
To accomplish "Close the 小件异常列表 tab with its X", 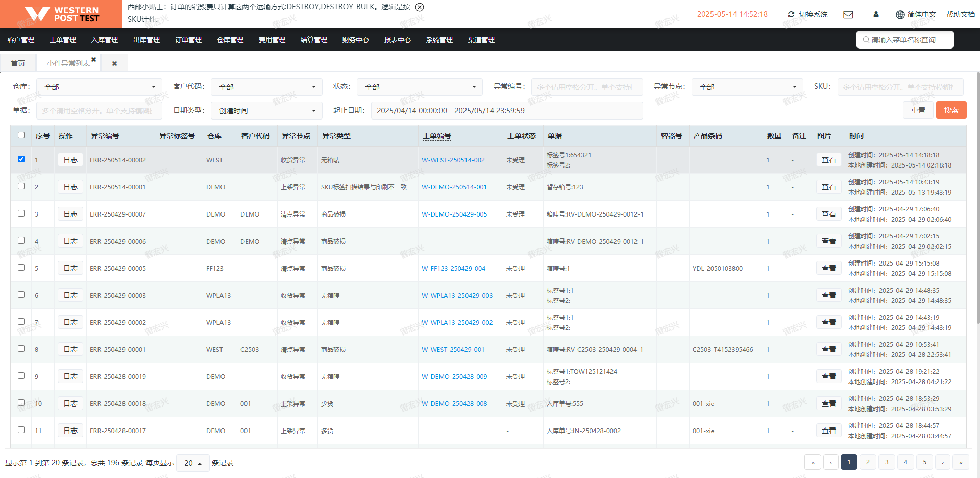I will pos(94,59).
